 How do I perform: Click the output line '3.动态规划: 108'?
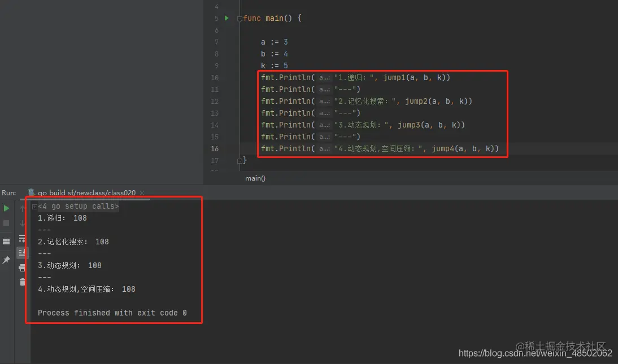coord(69,265)
